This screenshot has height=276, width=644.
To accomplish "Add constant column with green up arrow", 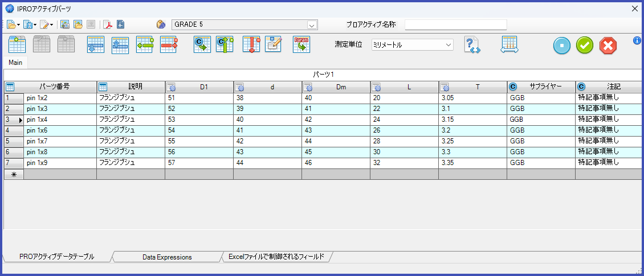I will point(225,44).
